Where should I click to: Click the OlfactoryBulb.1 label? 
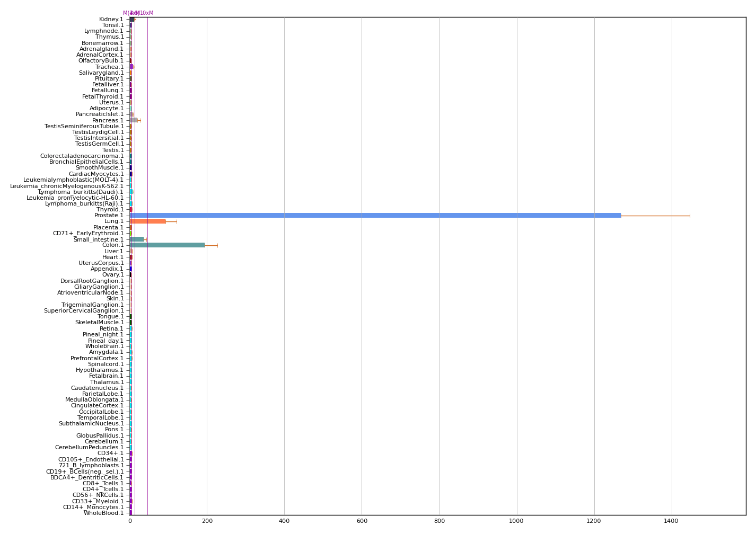coord(101,61)
